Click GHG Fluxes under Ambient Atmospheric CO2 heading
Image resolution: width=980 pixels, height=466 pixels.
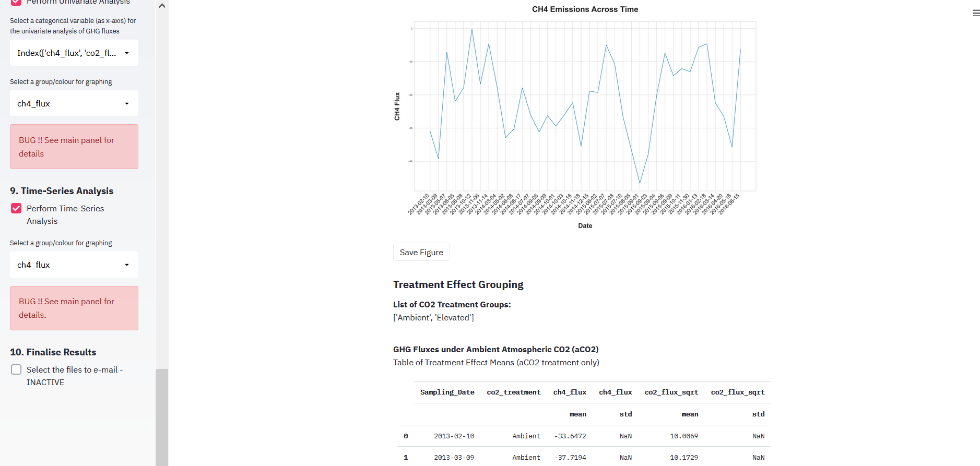[495, 350]
